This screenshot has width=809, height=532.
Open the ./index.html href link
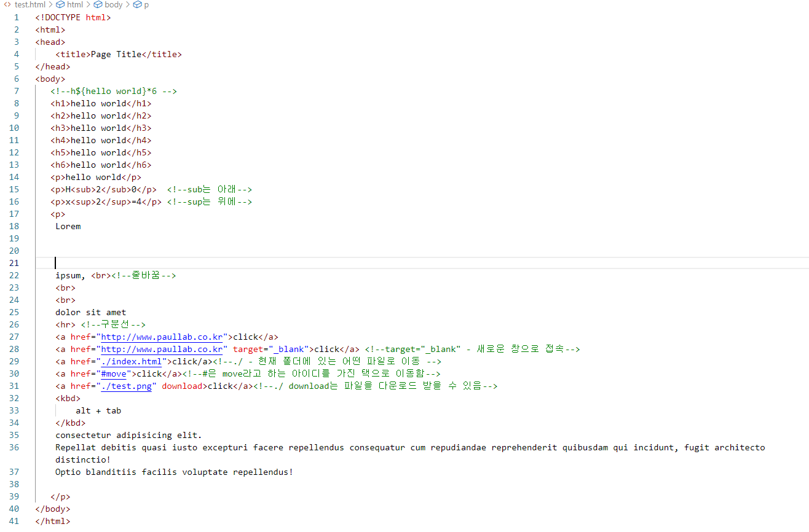pyautogui.click(x=131, y=361)
